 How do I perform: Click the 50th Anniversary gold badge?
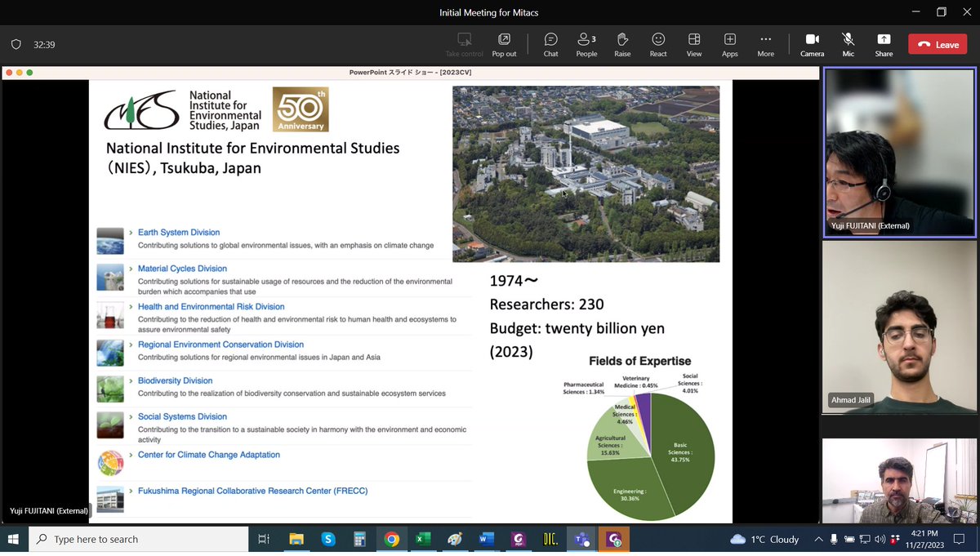(301, 109)
